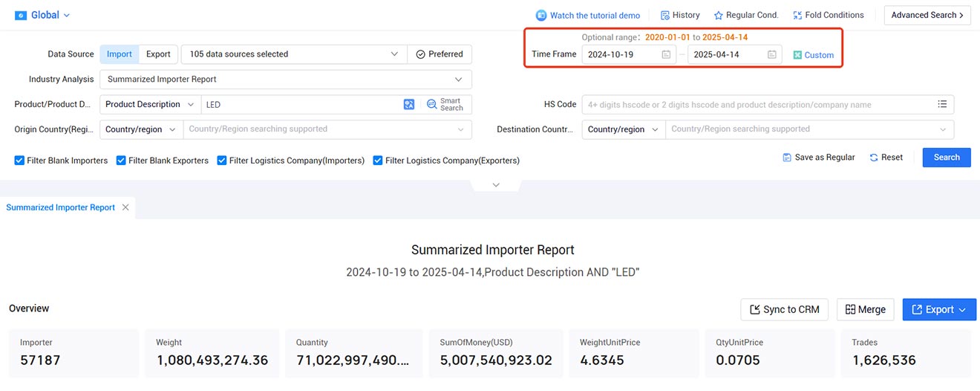Click Sync to CRM

point(785,309)
